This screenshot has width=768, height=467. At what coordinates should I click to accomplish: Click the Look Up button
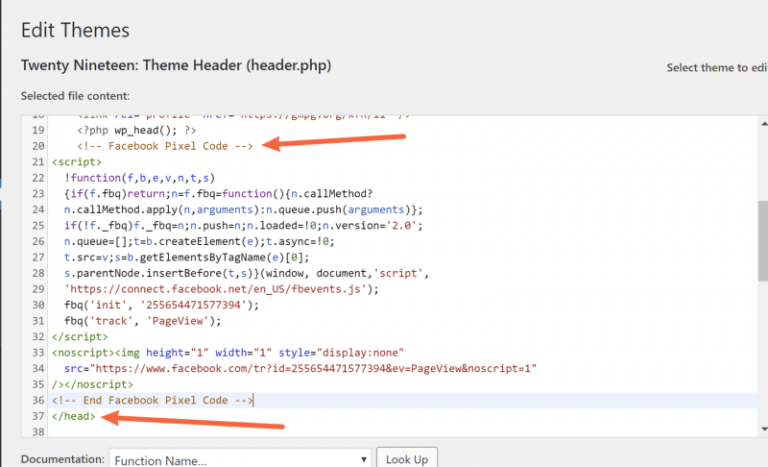tap(407, 459)
